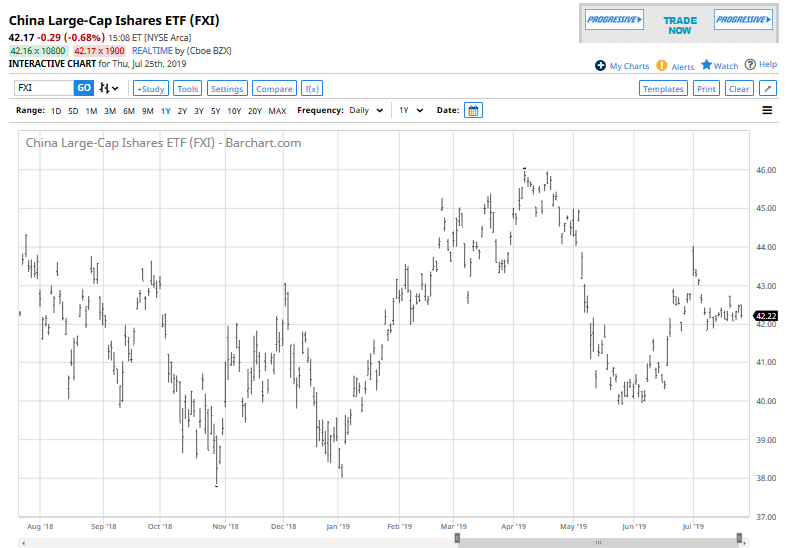
Task: Select the 6M range
Action: 129,111
